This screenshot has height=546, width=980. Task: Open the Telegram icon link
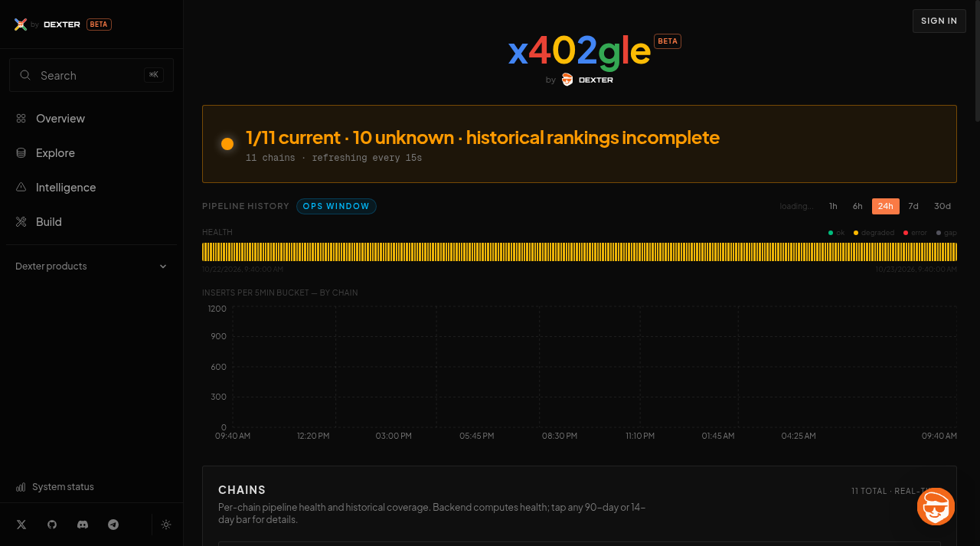point(113,525)
